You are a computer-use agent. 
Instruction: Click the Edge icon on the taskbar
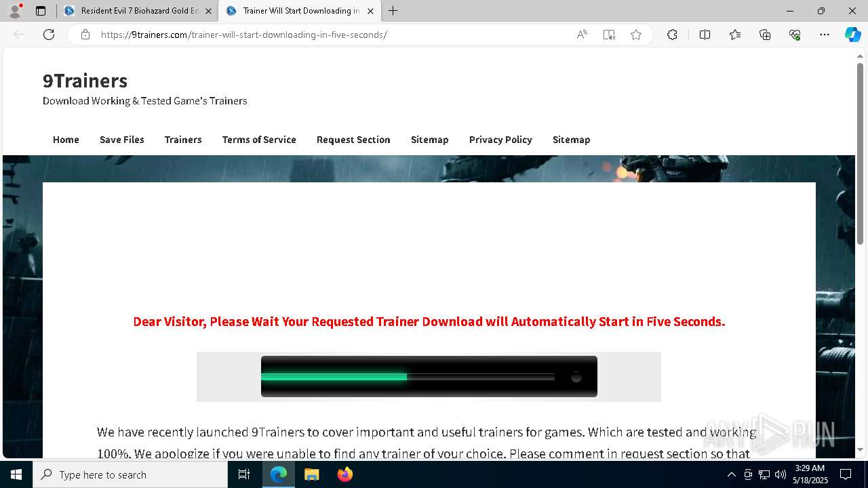[x=279, y=474]
